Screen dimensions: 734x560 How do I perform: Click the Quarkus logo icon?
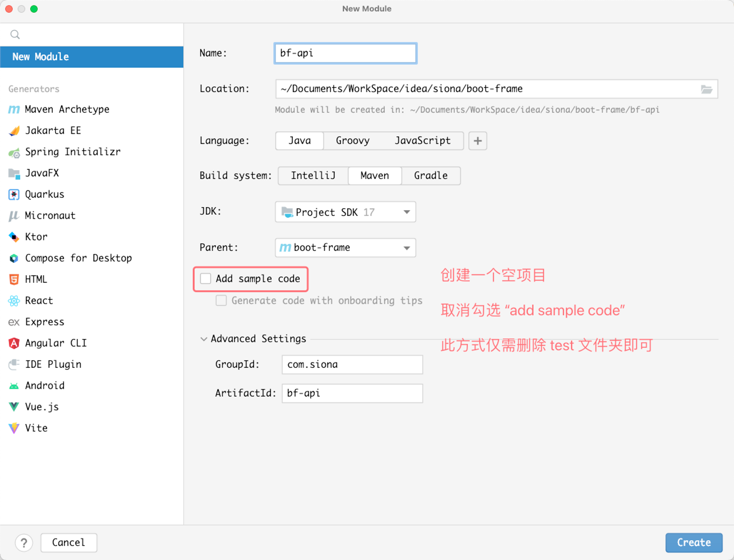[x=14, y=194]
